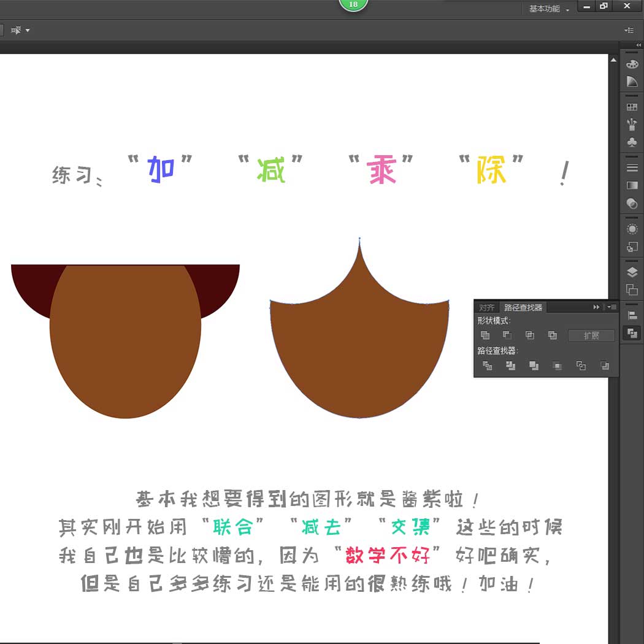Collapse the right panel dock arrows
This screenshot has width=644, height=644.
(638, 45)
